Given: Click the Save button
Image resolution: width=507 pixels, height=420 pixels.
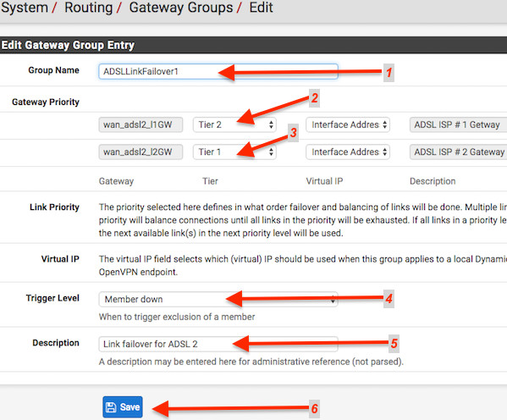Looking at the screenshot, I should pos(123,407).
